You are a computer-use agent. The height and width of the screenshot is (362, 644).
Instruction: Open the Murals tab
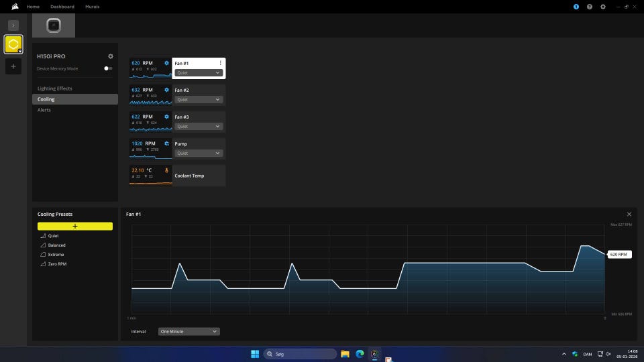(x=93, y=7)
